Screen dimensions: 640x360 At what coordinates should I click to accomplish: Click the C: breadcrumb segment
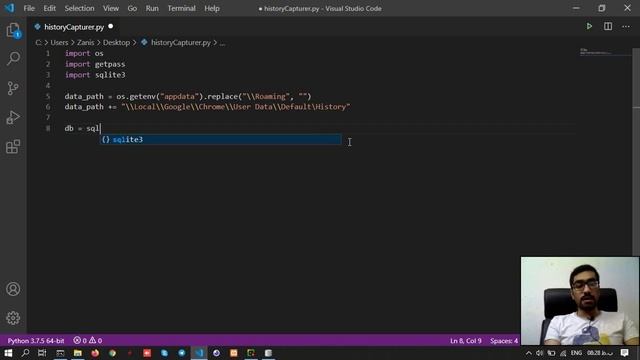tap(38, 42)
